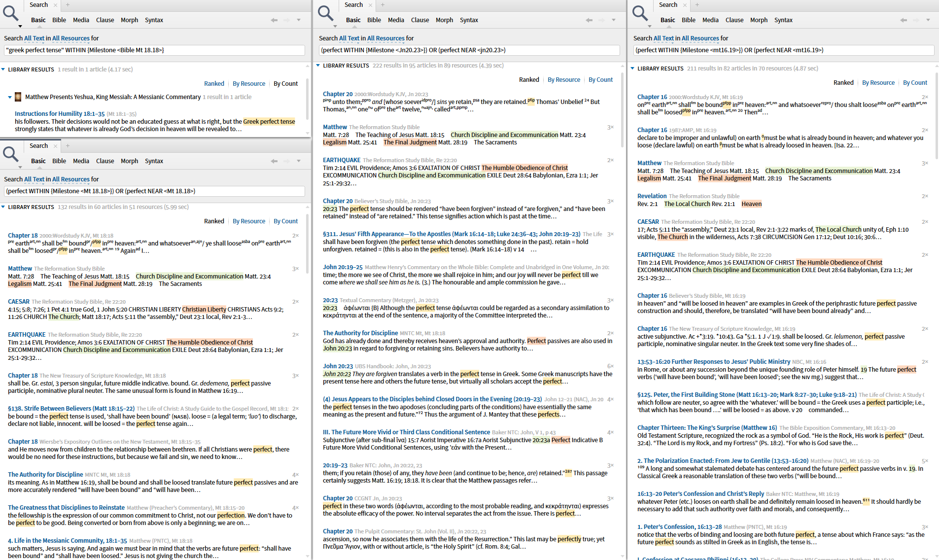This screenshot has width=939, height=560.
Task: Switch to Clause search in the mt16.19 panel
Action: tap(734, 20)
